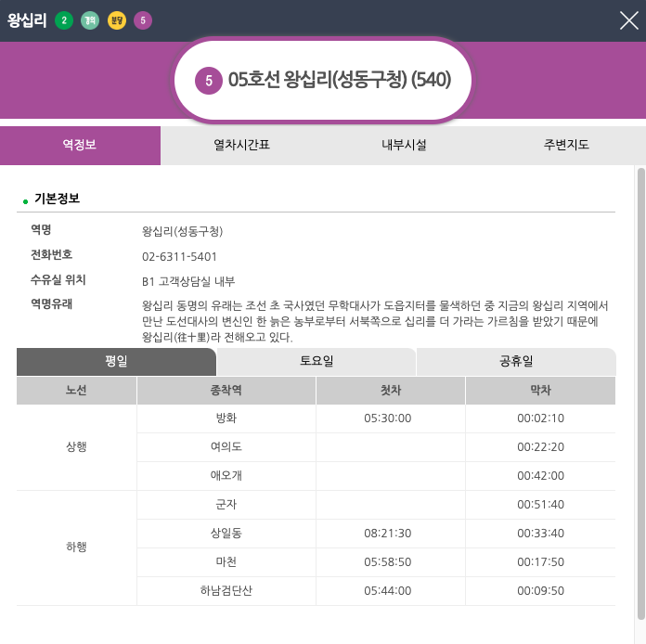Click last train time 00:51:40

point(540,505)
